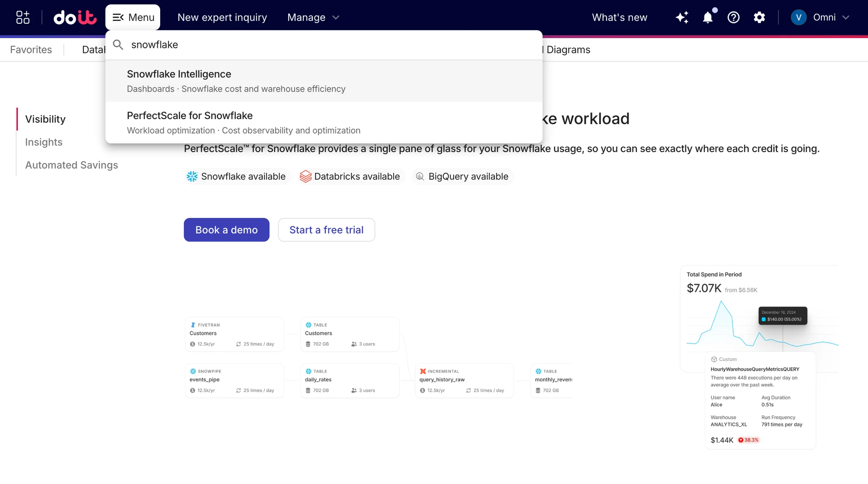Click the table icon on daily_rates card
This screenshot has height=484, width=868.
click(x=309, y=371)
